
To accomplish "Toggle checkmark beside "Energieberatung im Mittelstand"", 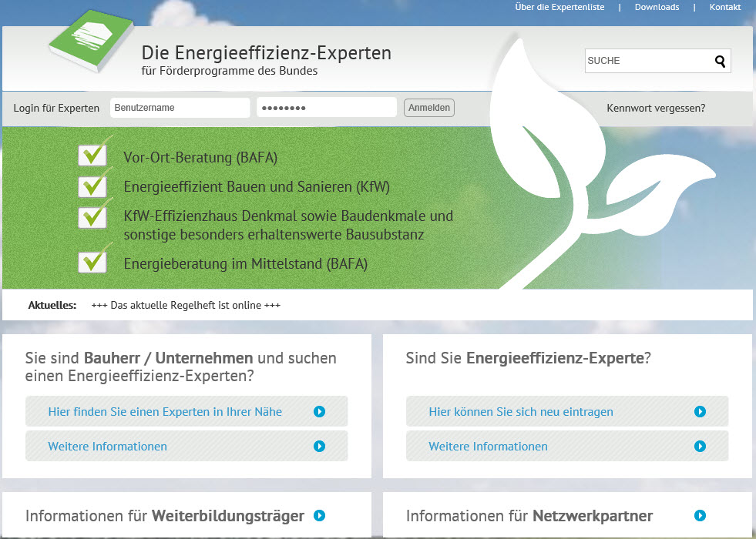I will click(92, 260).
